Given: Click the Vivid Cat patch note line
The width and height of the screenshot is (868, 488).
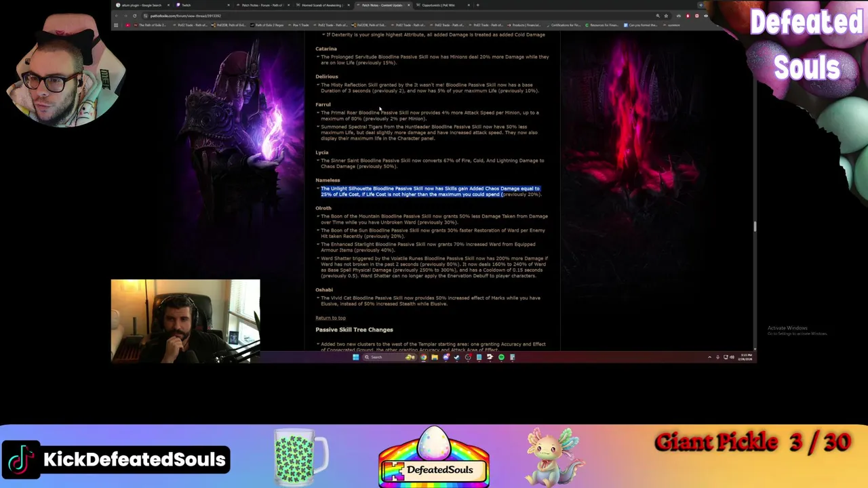Looking at the screenshot, I should [x=429, y=301].
